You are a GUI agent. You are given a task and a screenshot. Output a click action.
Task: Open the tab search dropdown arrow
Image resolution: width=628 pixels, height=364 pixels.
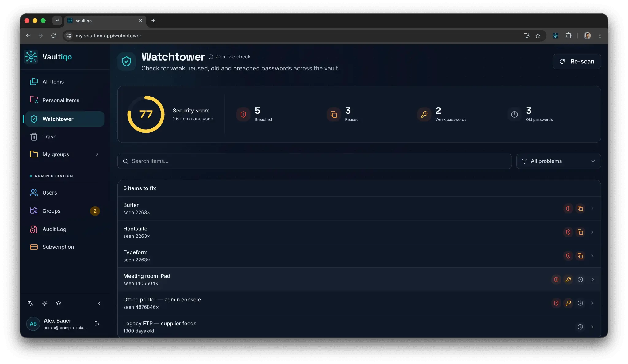(x=57, y=21)
